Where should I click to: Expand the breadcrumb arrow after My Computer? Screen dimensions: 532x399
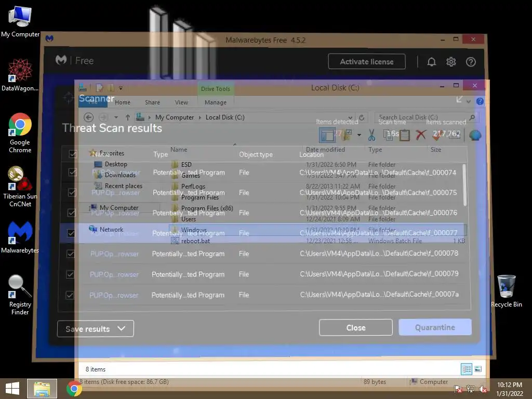click(199, 117)
